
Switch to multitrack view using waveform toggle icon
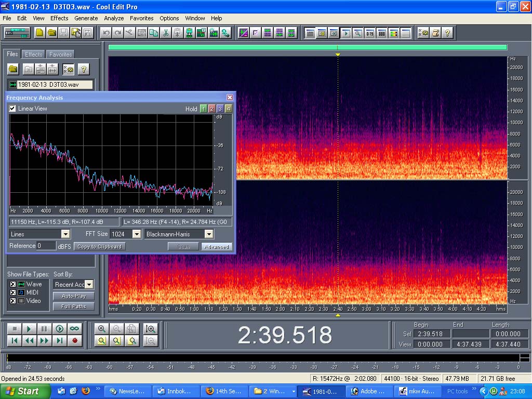[x=17, y=33]
